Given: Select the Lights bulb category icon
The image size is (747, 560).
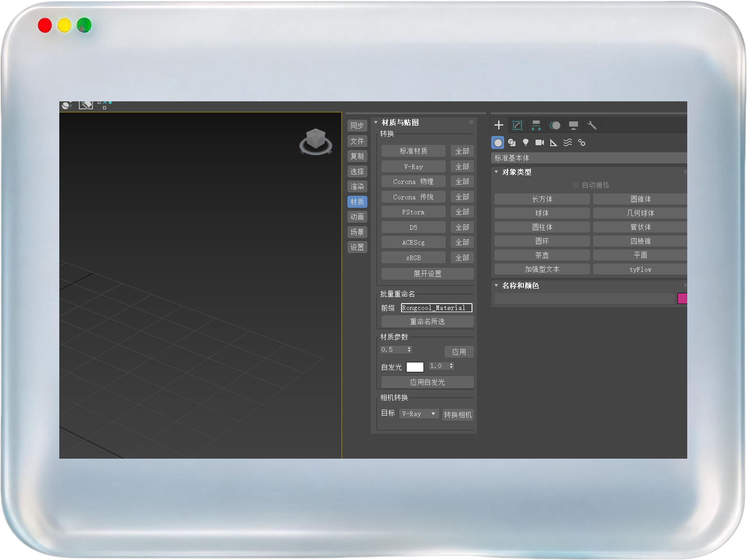Looking at the screenshot, I should 526,143.
